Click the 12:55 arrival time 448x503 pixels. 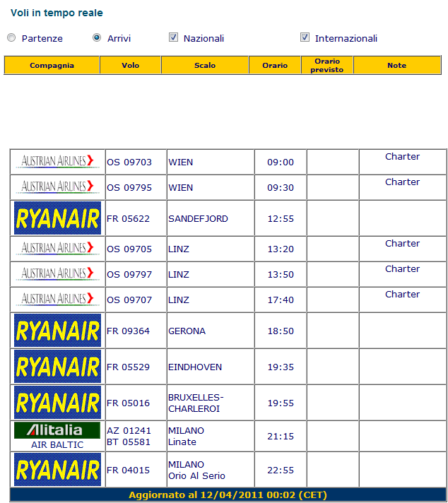281,218
